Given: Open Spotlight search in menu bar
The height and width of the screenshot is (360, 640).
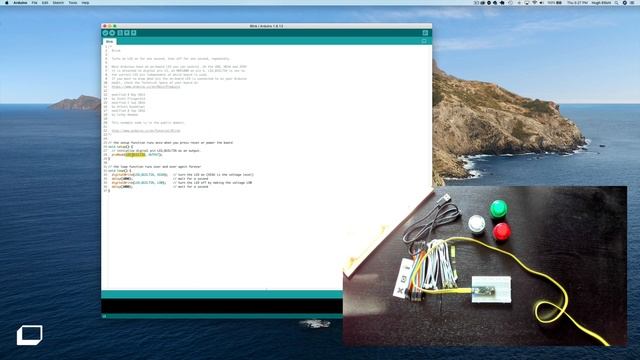Looking at the screenshot, I should pyautogui.click(x=616, y=2).
